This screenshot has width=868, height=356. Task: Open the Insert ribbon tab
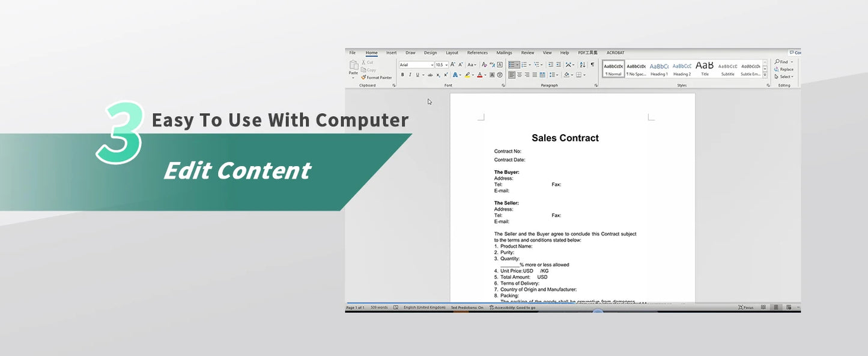(x=391, y=53)
